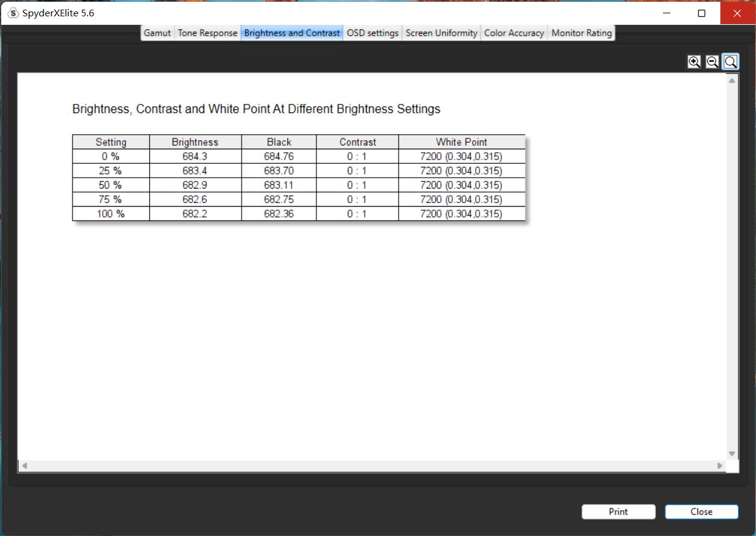
Task: Click the brightness value 684.3
Action: click(x=195, y=157)
